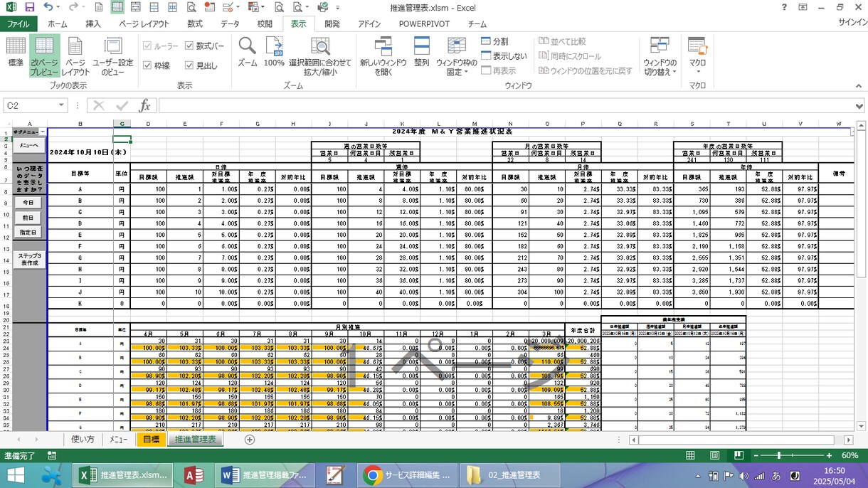Undo the last action
The width and height of the screenshot is (868, 488).
(48, 7)
